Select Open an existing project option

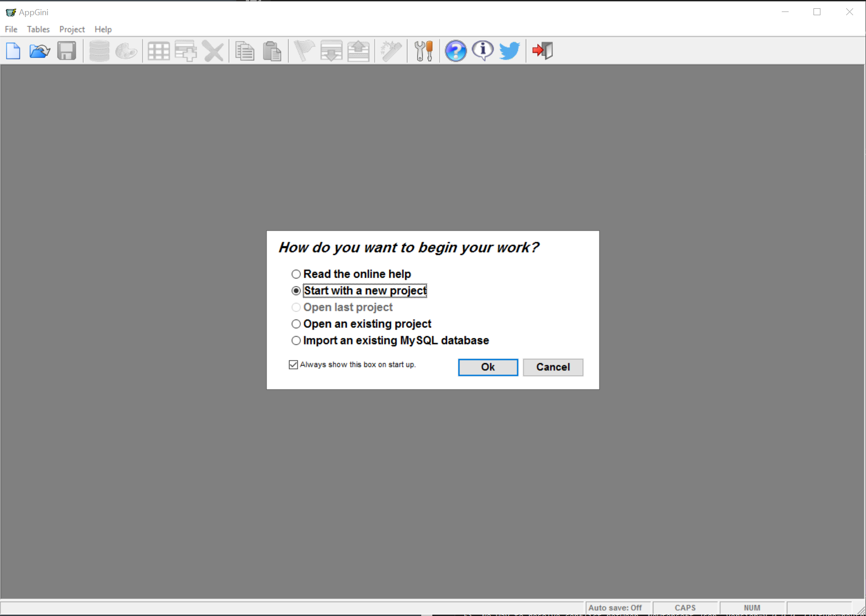pyautogui.click(x=296, y=324)
